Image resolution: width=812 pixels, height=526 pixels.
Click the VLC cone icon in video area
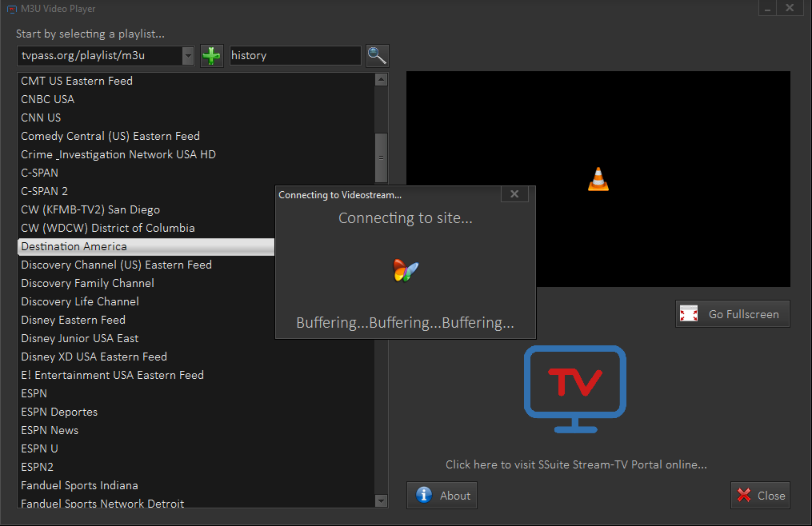598,179
